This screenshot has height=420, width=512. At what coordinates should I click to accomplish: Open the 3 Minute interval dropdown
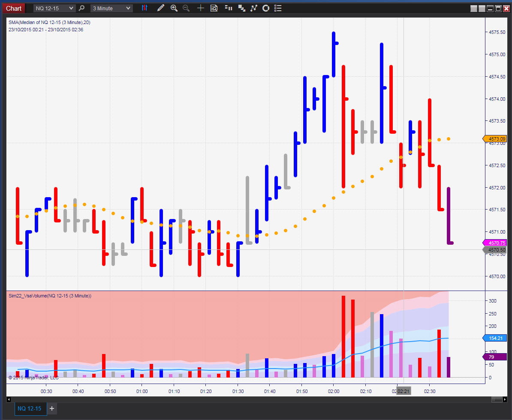click(111, 9)
